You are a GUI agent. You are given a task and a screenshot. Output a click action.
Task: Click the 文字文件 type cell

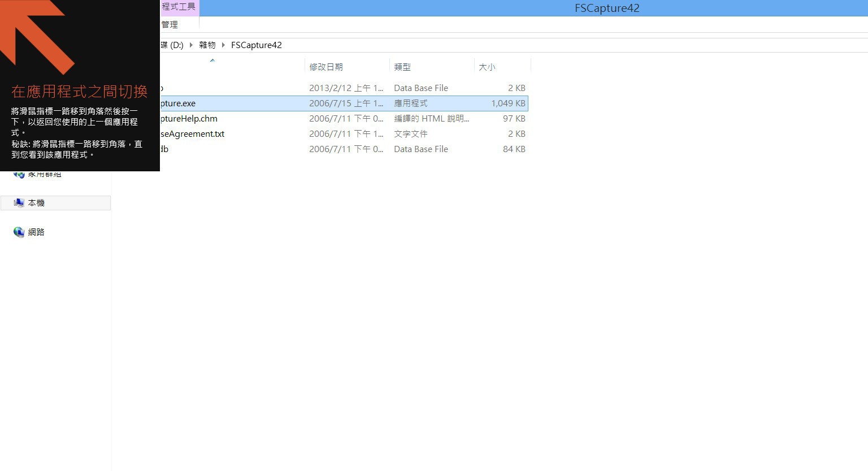[411, 134]
